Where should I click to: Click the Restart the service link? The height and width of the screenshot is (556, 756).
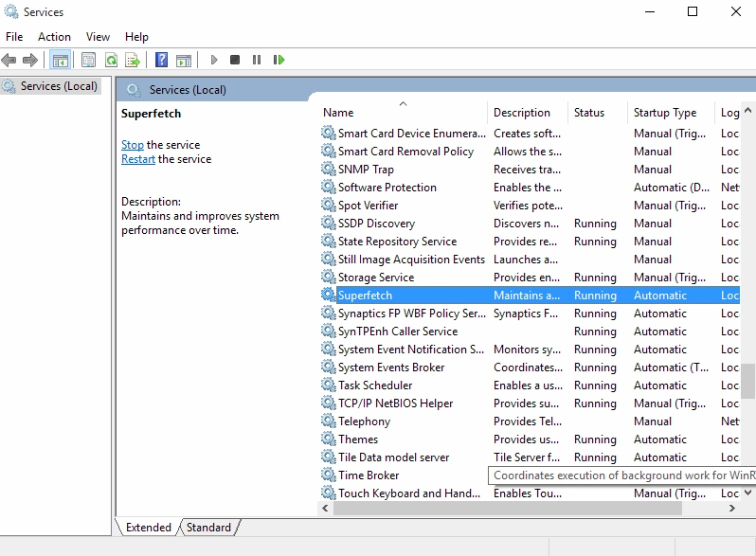point(138,159)
